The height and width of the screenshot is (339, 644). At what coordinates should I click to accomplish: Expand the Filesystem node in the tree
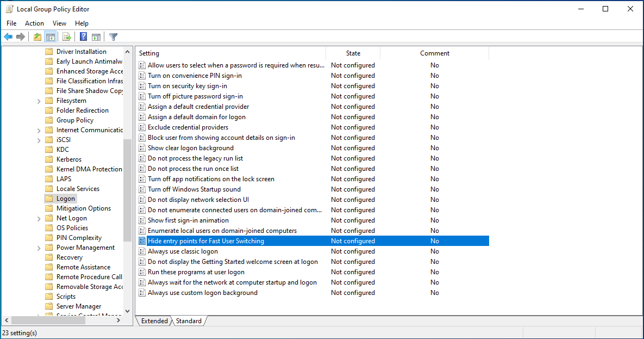38,100
